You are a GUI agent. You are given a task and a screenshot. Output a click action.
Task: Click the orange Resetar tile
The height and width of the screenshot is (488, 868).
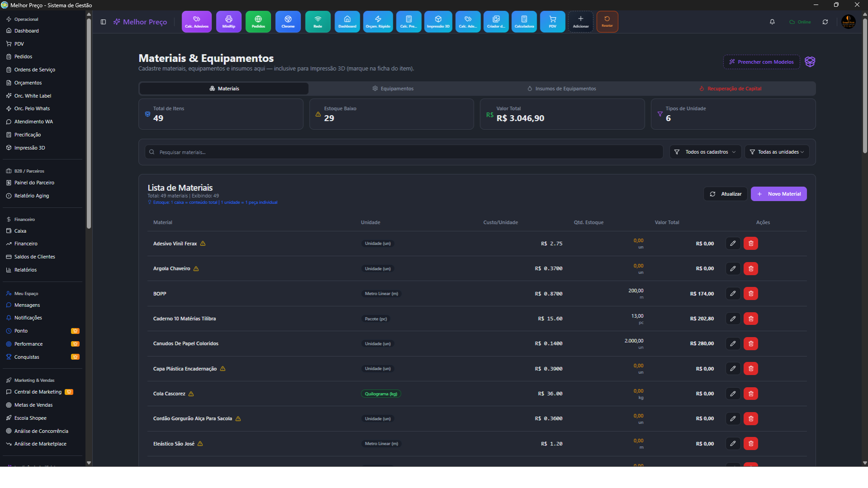[x=607, y=22]
